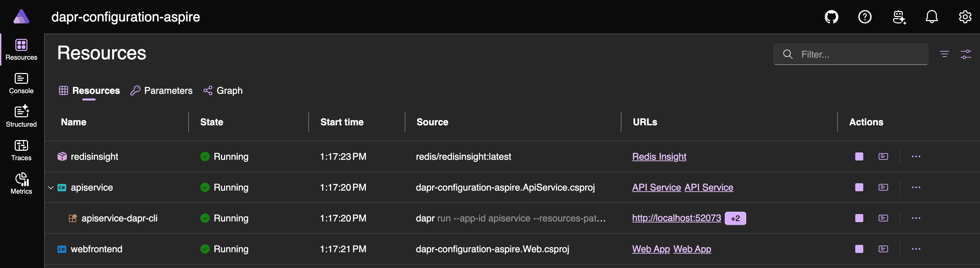Viewport: 980px width, 268px height.
Task: Select the redisinsight resource name
Action: pos(94,157)
